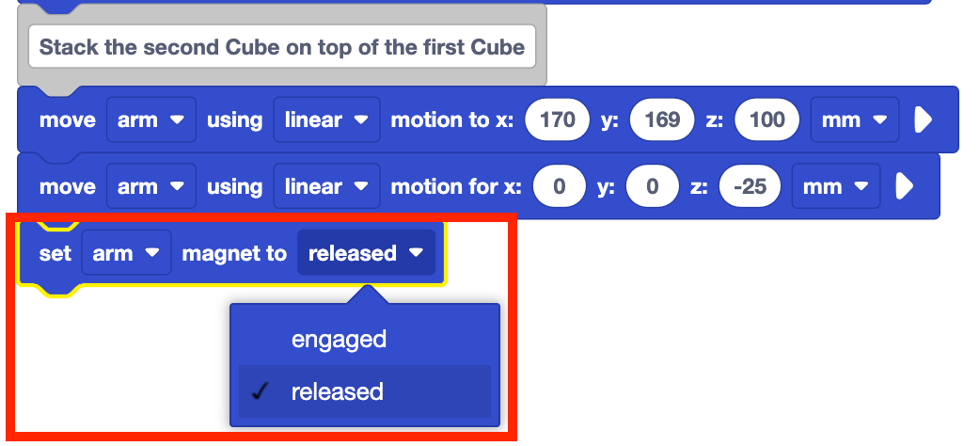The width and height of the screenshot is (980, 446).
Task: Open arm dropdown in set magnet block
Action: pos(126,253)
